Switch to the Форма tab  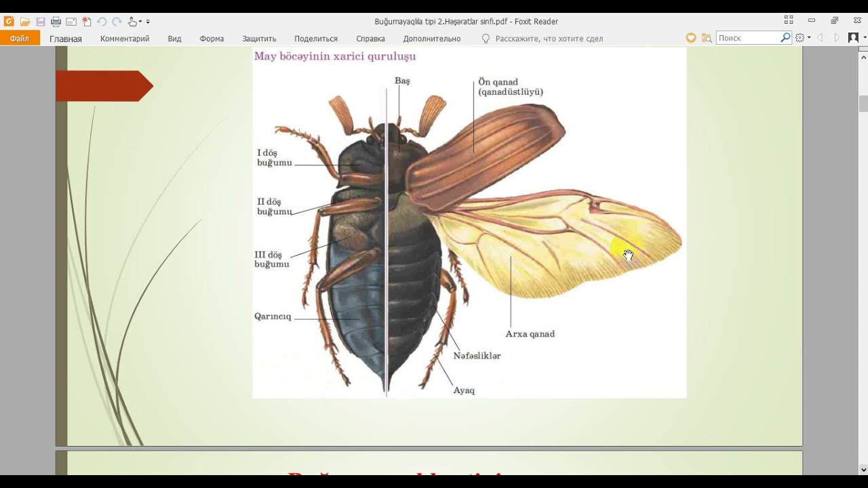212,39
